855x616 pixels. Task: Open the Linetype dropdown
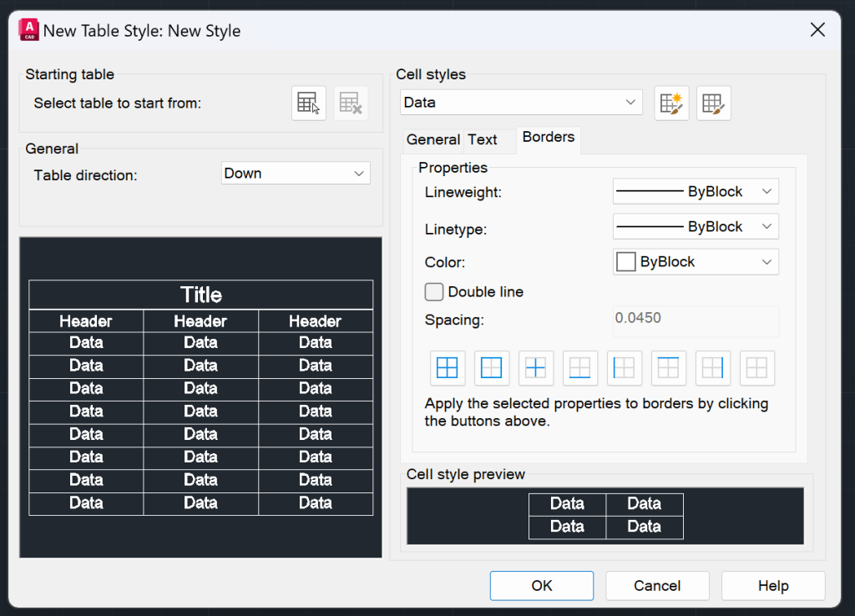[696, 227]
